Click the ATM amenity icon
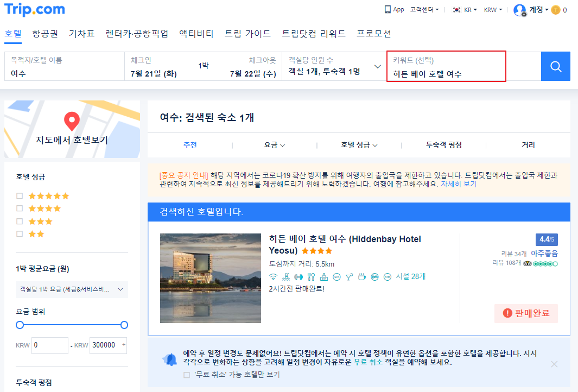578x392 pixels. pos(388,276)
